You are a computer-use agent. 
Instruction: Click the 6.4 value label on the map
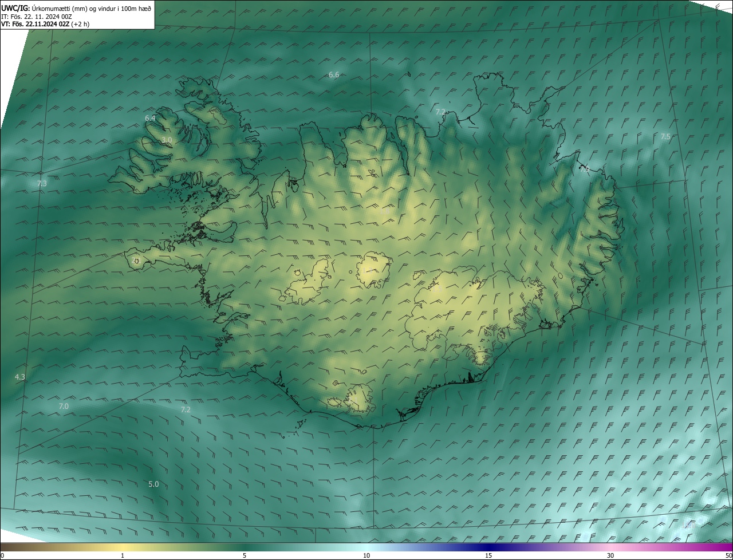pos(150,118)
